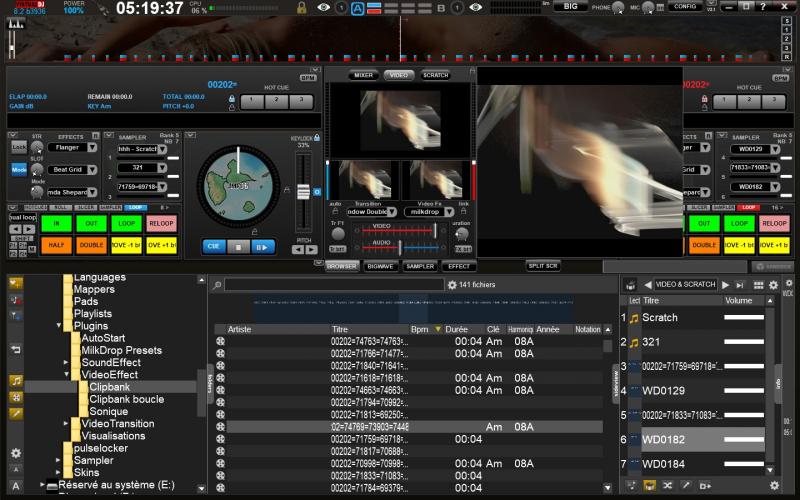This screenshot has height=500, width=800.
Task: Click the highlighted drum icon below sampler list
Action: coord(649,485)
